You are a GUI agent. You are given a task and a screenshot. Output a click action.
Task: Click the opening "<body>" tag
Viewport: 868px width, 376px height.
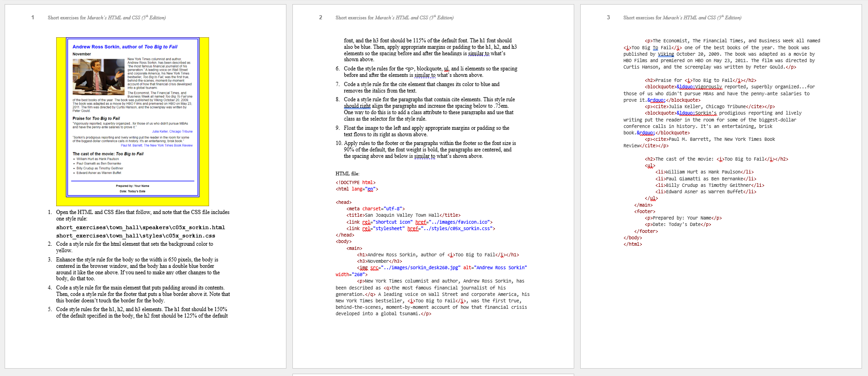click(344, 242)
